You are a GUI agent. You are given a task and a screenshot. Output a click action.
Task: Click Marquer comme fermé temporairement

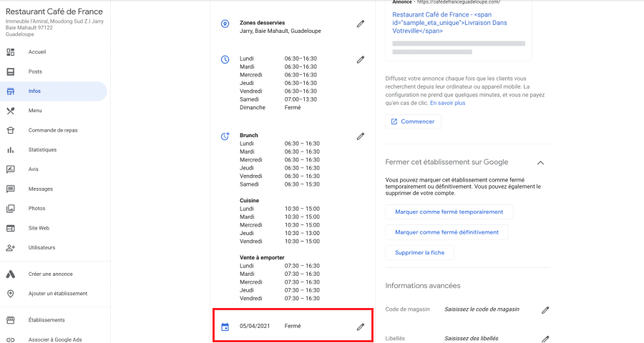click(449, 212)
